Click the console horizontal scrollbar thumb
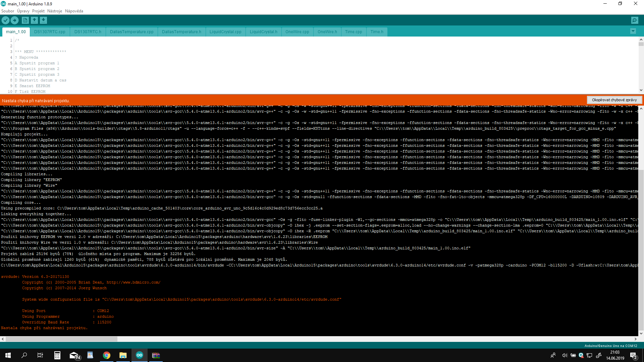Viewport: 644px width, 362px height. coord(61,339)
